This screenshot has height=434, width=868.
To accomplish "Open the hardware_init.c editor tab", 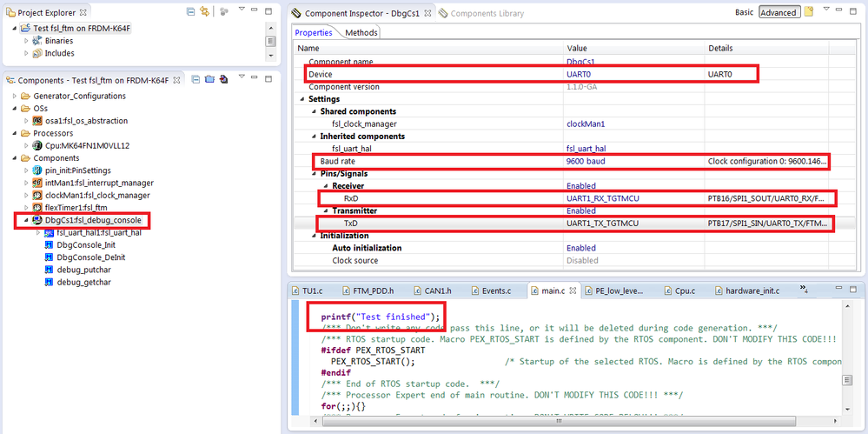I will pyautogui.click(x=746, y=290).
